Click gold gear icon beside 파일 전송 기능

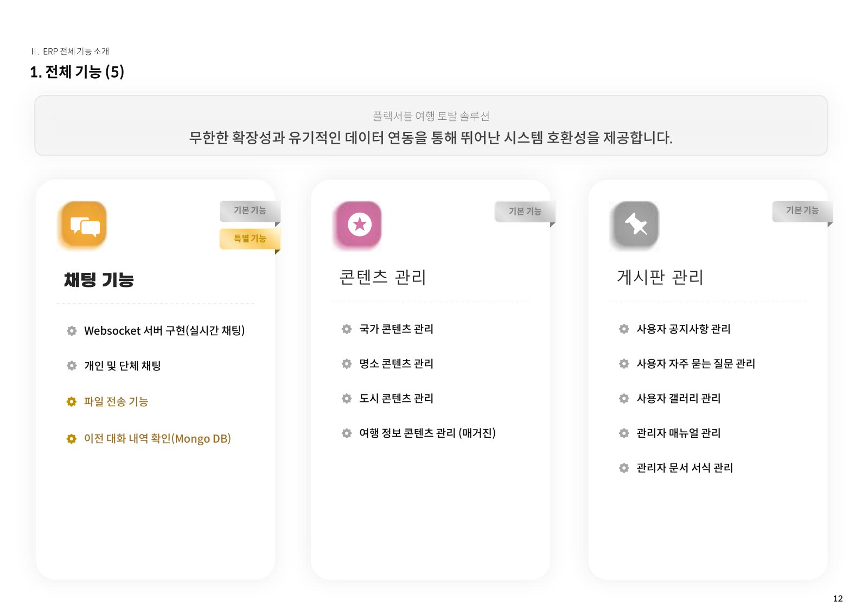pos(72,401)
